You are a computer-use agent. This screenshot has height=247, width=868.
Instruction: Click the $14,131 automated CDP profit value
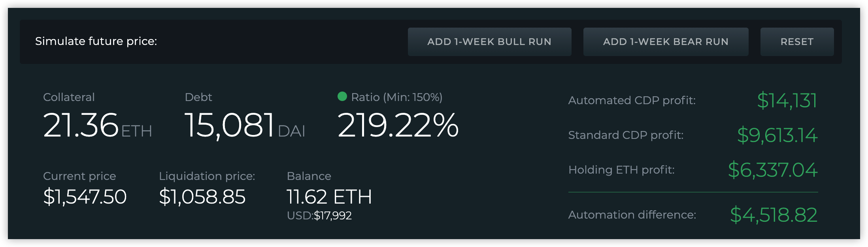point(787,100)
